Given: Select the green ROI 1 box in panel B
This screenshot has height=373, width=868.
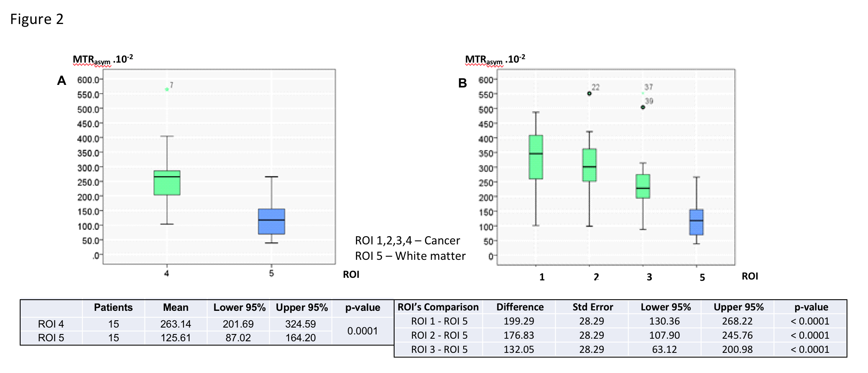Looking at the screenshot, I should (x=536, y=157).
